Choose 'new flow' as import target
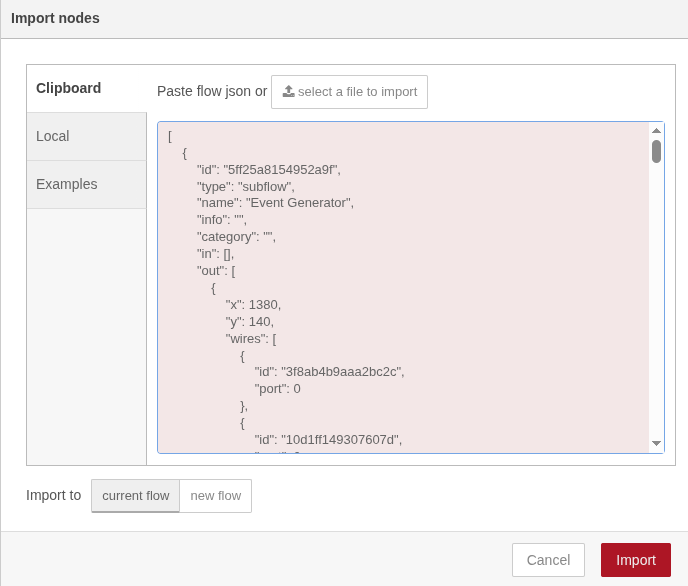The height and width of the screenshot is (586, 688). point(215,495)
